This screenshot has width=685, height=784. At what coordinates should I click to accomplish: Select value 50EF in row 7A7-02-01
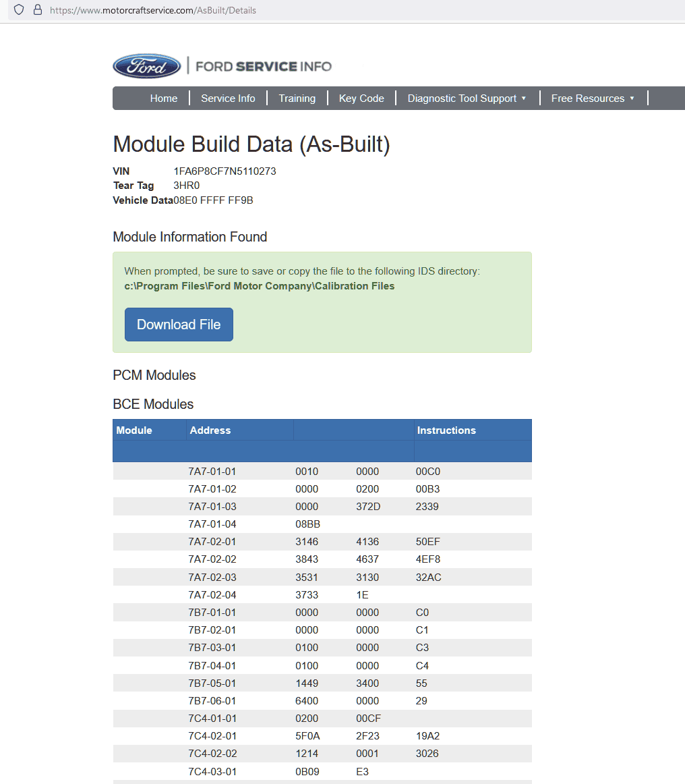[x=427, y=542]
